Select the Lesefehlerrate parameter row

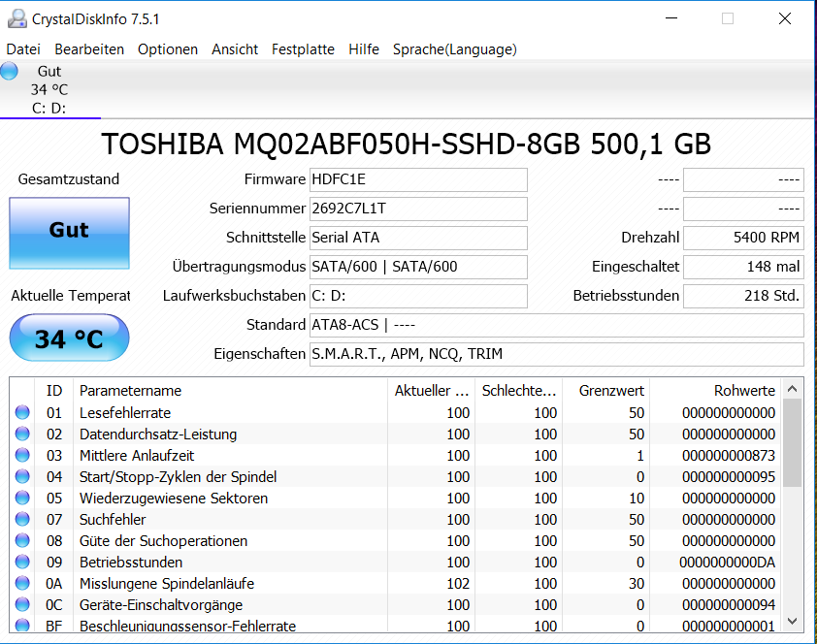pyautogui.click(x=395, y=413)
